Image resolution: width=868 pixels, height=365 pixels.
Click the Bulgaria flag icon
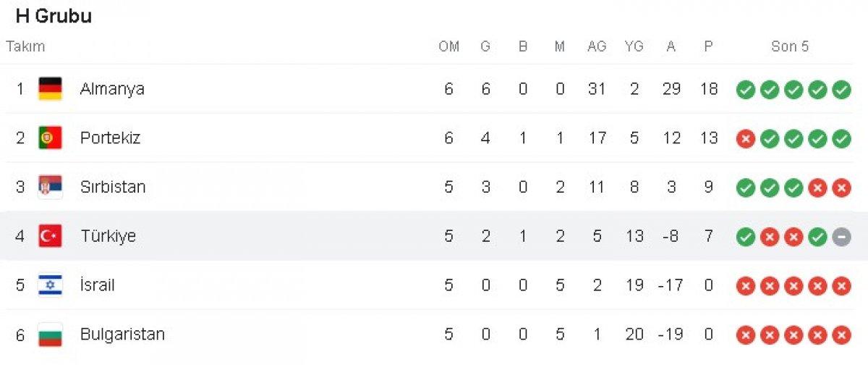(50, 335)
